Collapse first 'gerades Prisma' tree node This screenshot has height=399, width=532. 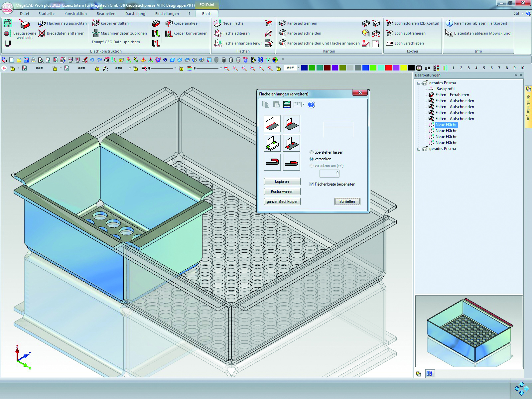419,83
